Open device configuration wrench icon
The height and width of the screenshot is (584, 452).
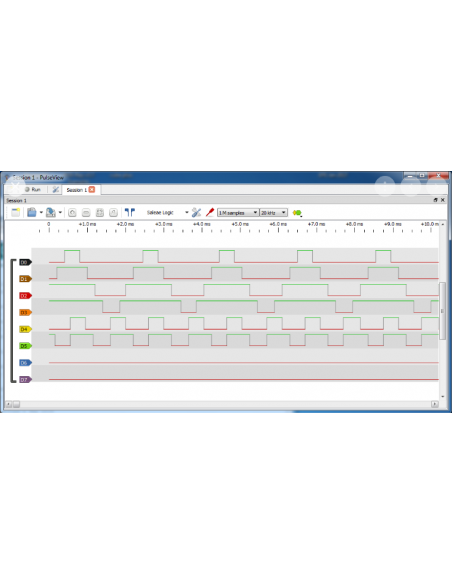coord(196,212)
